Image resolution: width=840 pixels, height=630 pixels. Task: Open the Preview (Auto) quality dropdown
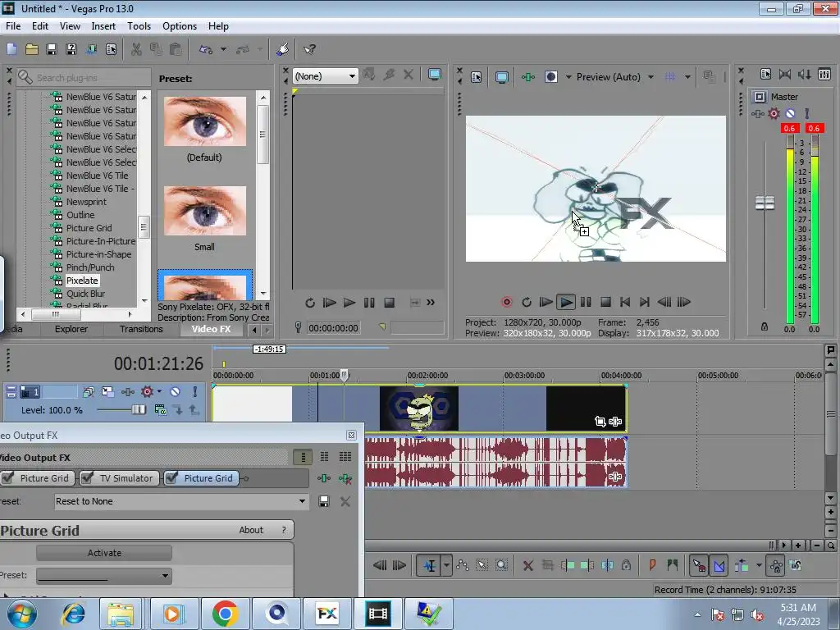tap(651, 77)
